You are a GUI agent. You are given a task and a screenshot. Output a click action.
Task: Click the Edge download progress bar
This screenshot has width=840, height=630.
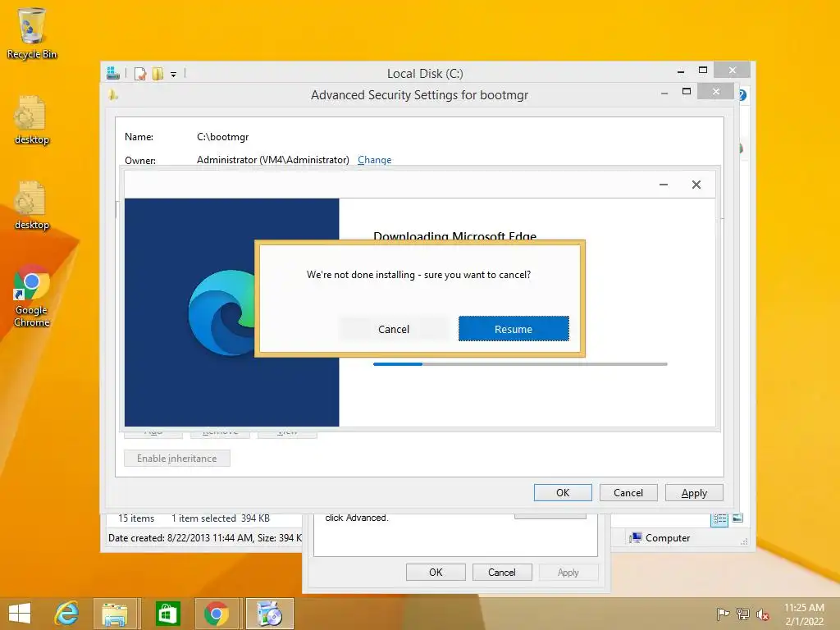pos(520,363)
